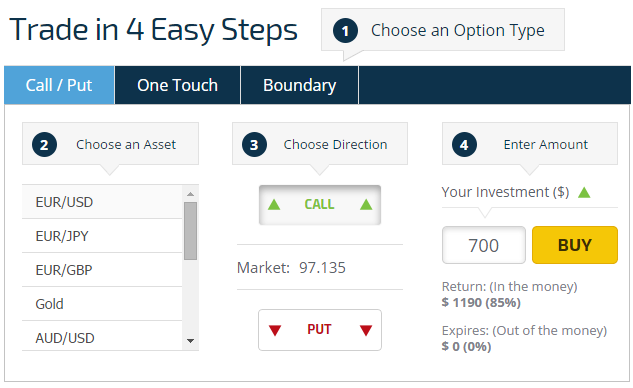Click right red arrow on PUT button
The width and height of the screenshot is (633, 388).
366,330
